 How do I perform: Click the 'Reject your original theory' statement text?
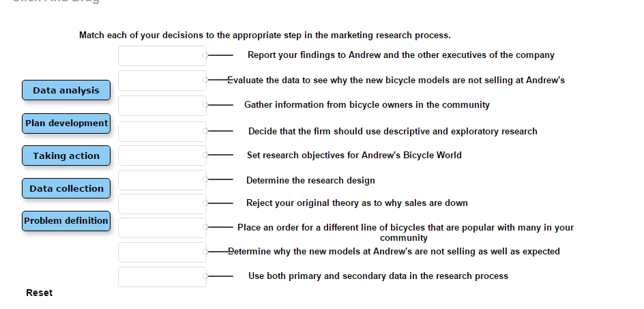pyautogui.click(x=357, y=203)
